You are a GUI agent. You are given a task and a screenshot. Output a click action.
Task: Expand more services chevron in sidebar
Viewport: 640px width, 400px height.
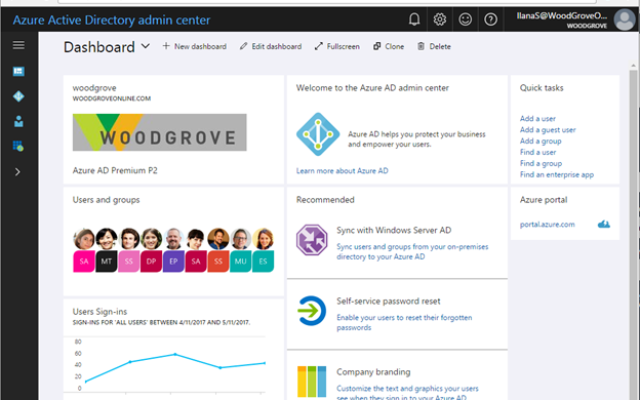pyautogui.click(x=18, y=172)
